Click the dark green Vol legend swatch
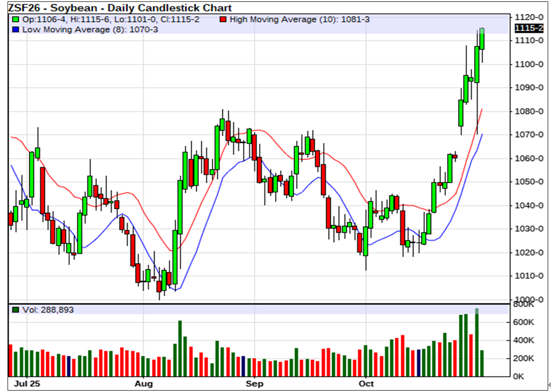The height and width of the screenshot is (392, 551). (16, 310)
